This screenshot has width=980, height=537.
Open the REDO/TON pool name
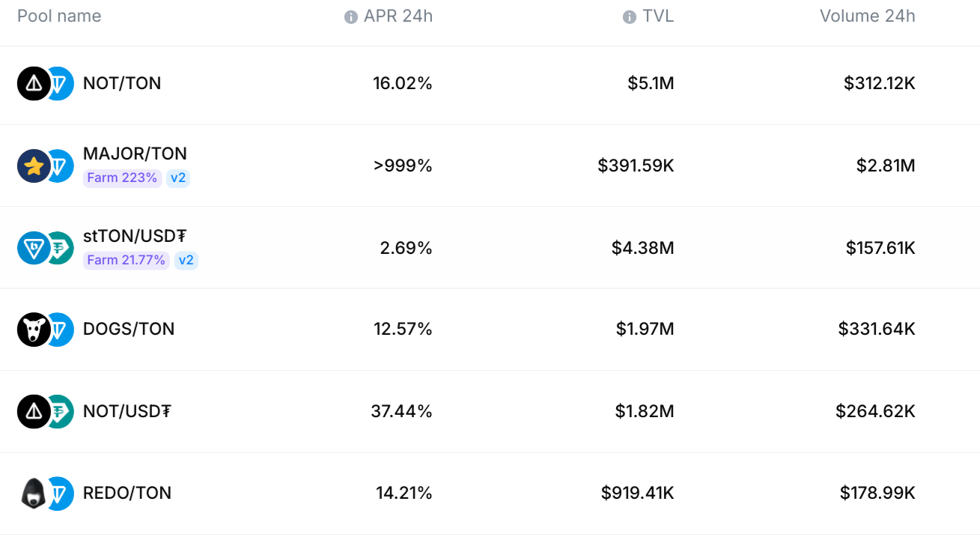tap(127, 494)
